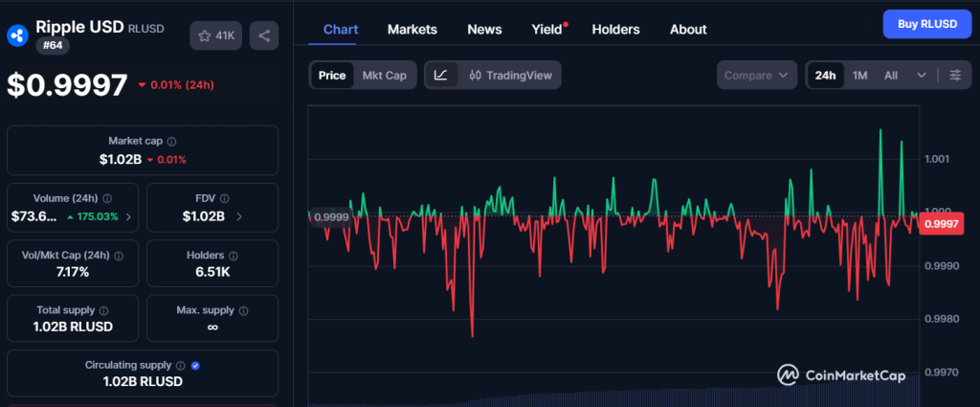Show Circulating supply info icon
Screen dimensions: 980x407
[180, 366]
